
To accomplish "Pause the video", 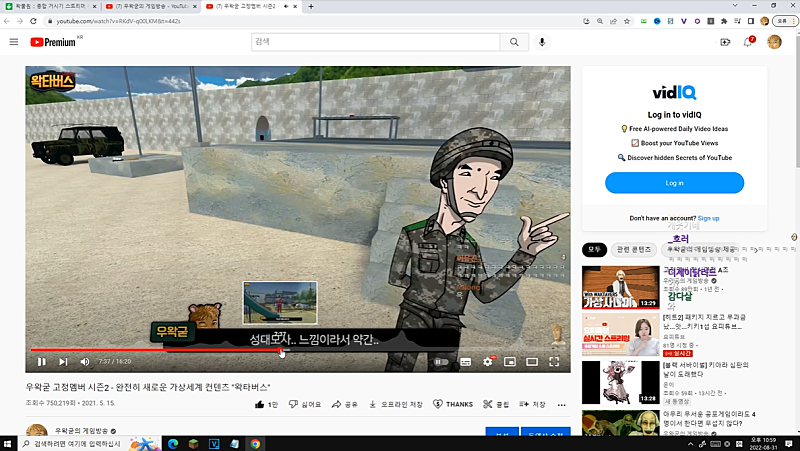I will click(x=42, y=362).
